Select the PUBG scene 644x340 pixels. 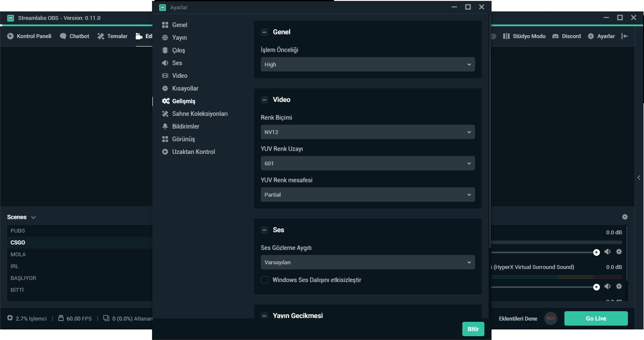click(80, 231)
